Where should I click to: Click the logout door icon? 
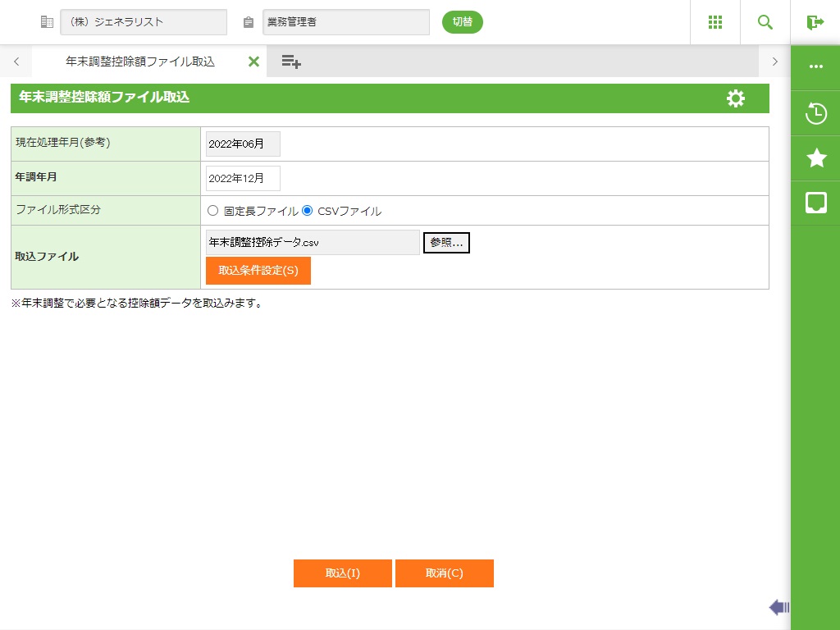coord(815,22)
